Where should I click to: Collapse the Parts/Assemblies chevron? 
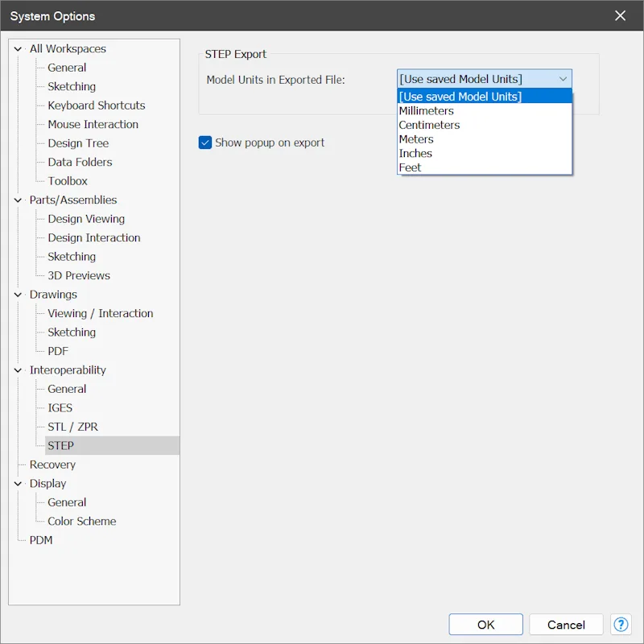click(x=18, y=200)
